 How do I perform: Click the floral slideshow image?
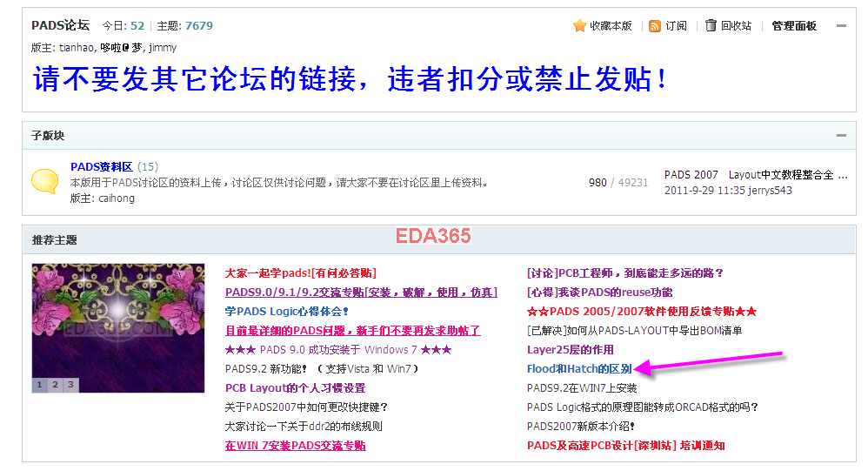point(118,328)
